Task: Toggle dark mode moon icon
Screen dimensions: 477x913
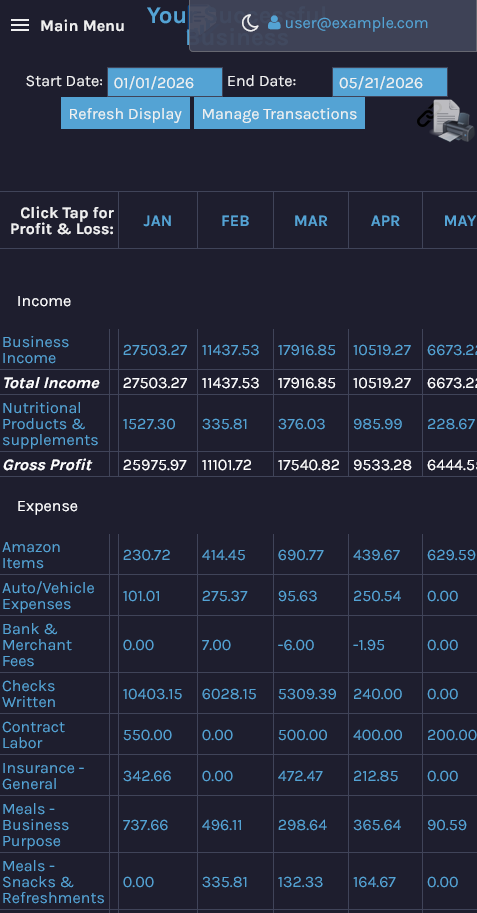Action: coord(250,23)
